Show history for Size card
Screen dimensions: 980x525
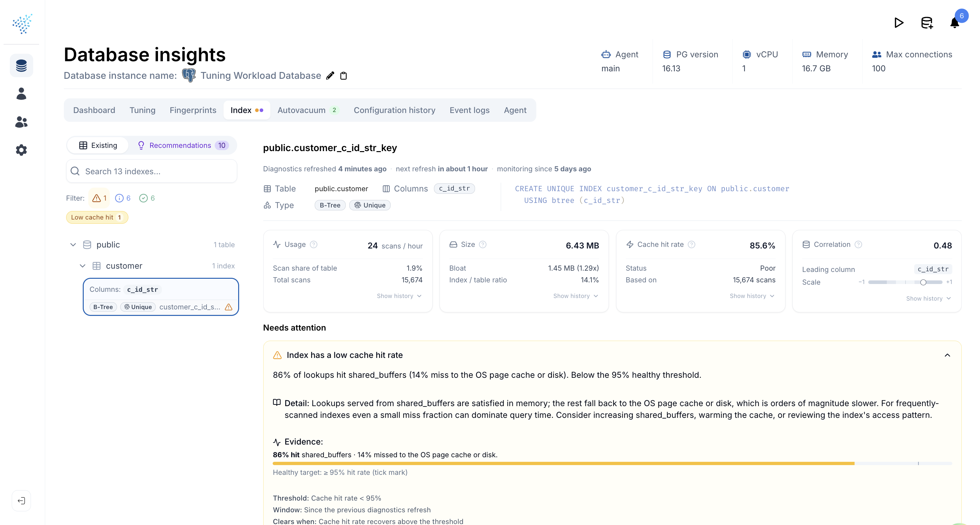pyautogui.click(x=576, y=296)
